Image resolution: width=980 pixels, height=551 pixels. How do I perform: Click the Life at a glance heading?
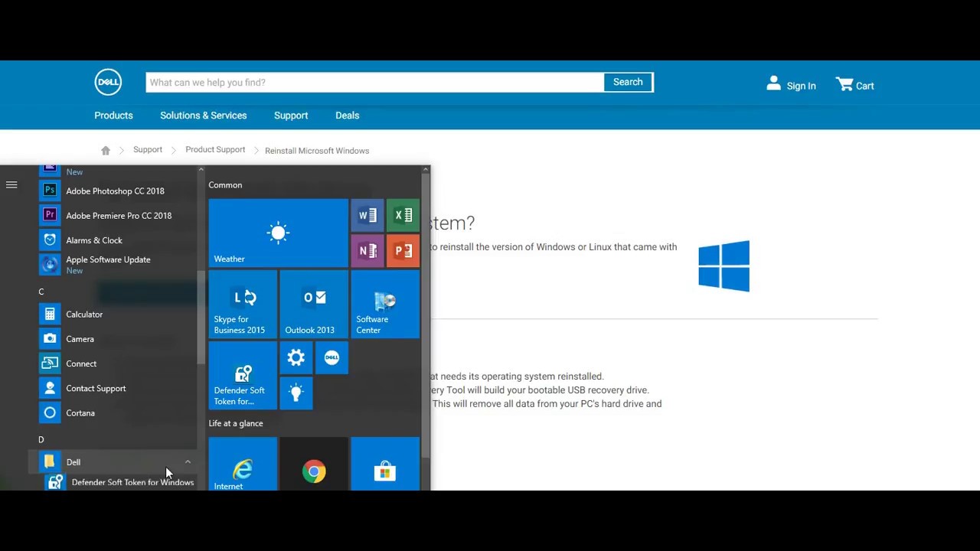pyautogui.click(x=236, y=423)
